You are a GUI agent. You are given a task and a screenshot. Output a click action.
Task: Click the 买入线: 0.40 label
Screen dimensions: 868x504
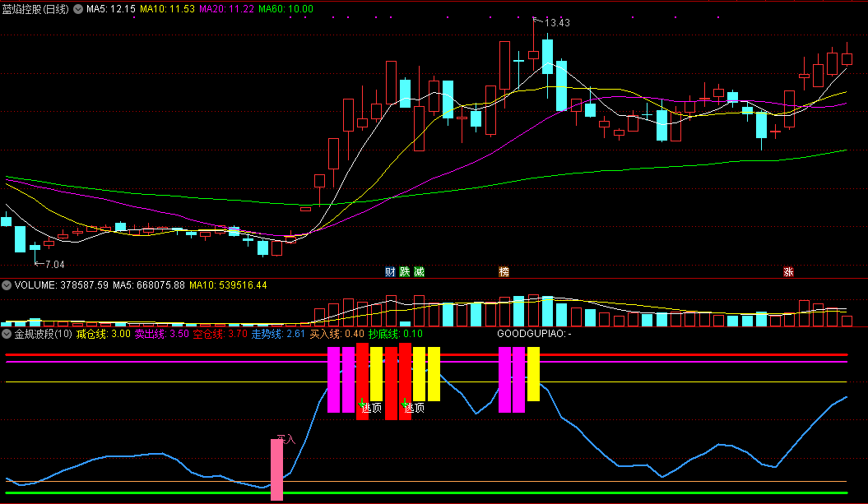point(337,334)
